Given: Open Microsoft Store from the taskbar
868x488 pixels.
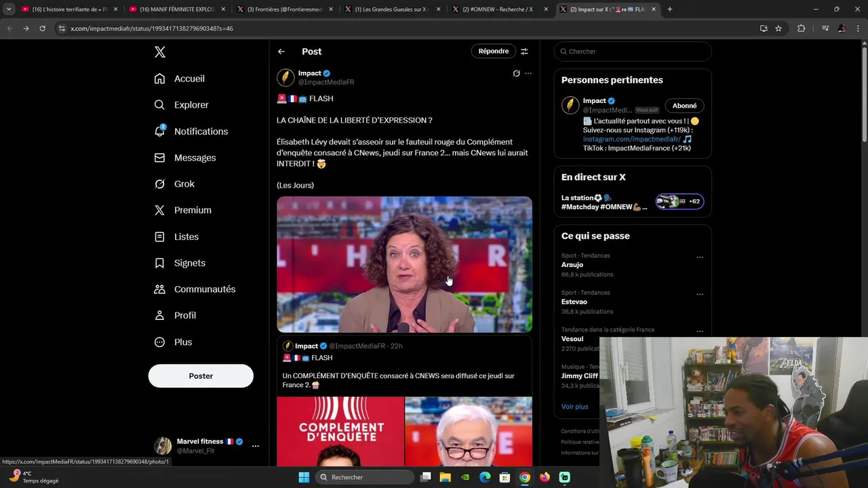Looking at the screenshot, I should pos(505,477).
